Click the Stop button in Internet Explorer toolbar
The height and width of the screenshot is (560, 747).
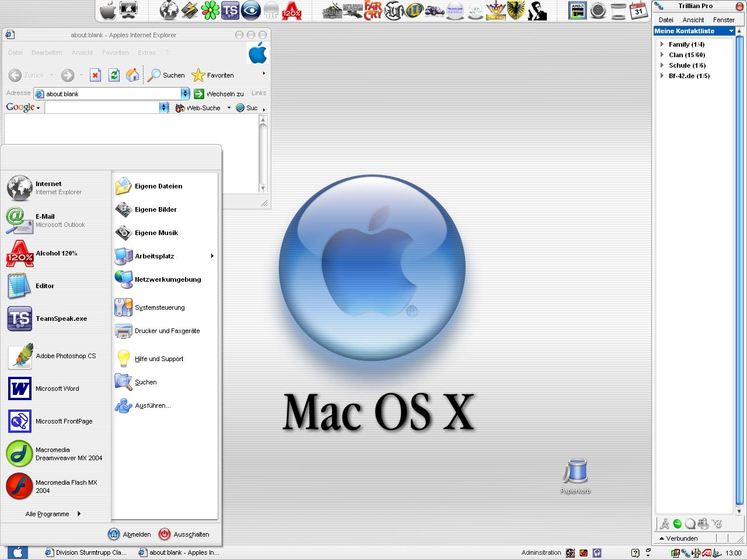(x=96, y=75)
